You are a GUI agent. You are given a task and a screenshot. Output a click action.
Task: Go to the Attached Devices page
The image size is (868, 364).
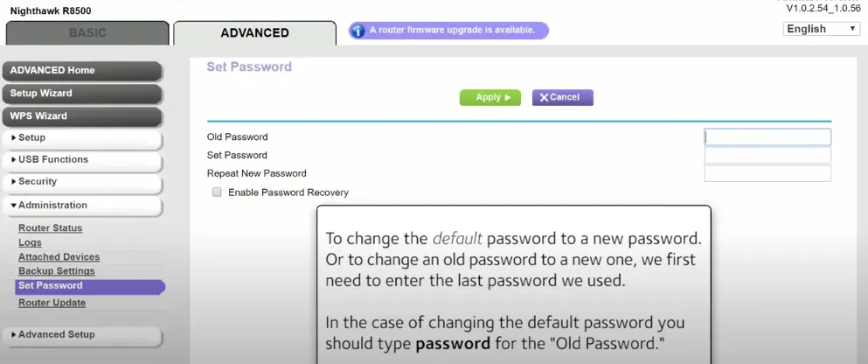[x=59, y=257]
